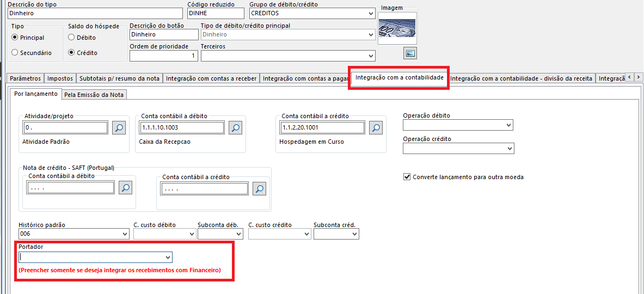The height and width of the screenshot is (294, 644).
Task: Open Subtotais p/ resumo da nota tab
Action: (120, 78)
